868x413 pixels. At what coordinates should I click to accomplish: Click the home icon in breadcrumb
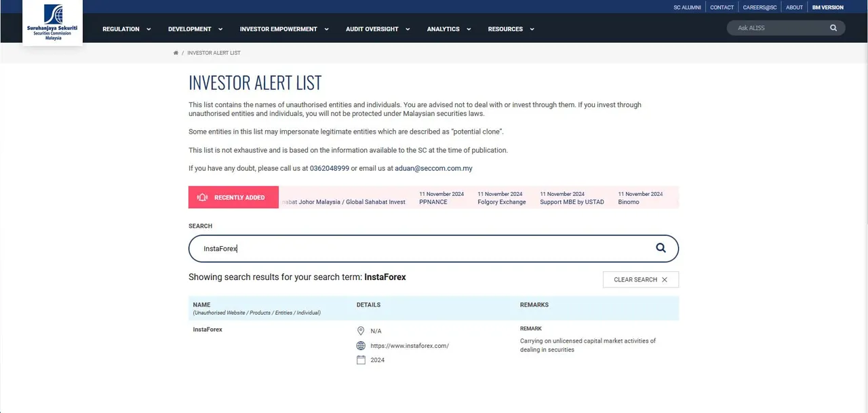(176, 53)
